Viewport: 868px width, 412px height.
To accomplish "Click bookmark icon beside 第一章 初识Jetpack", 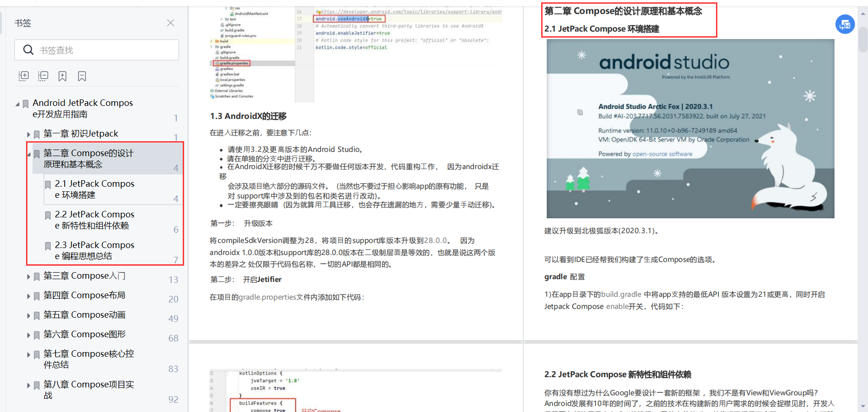I will click(37, 135).
